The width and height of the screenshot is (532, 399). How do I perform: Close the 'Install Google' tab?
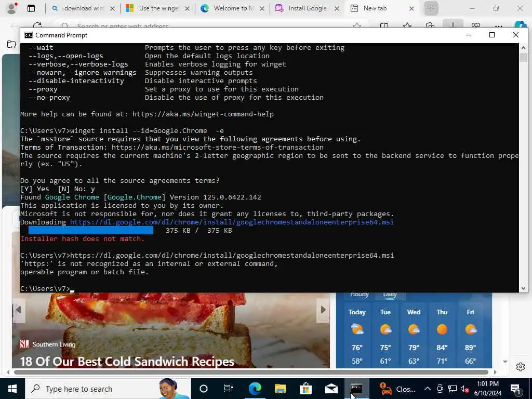click(x=337, y=8)
